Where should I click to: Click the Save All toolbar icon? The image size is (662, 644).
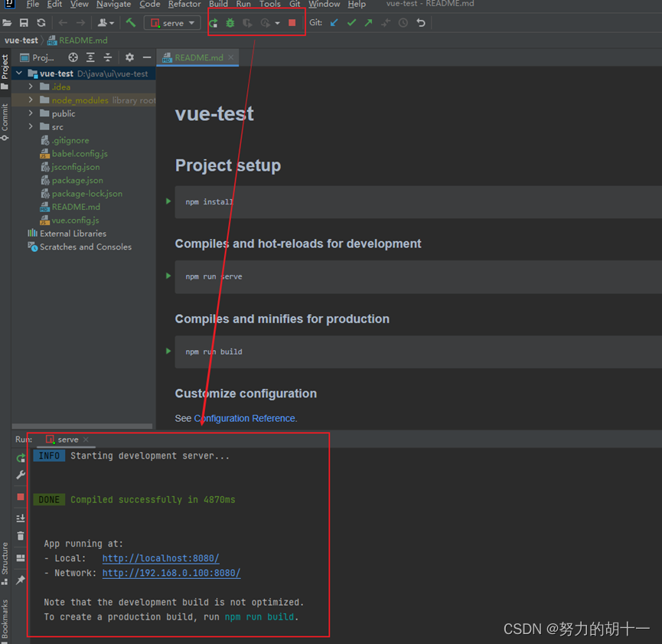24,23
